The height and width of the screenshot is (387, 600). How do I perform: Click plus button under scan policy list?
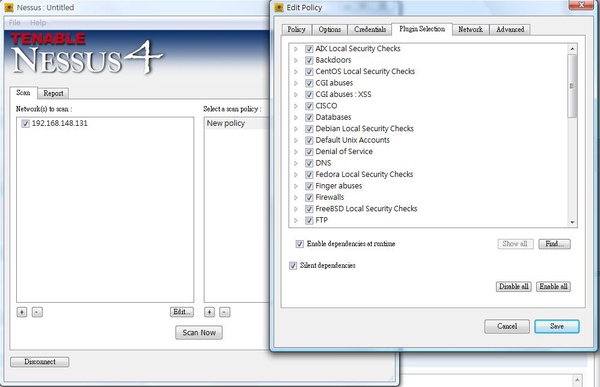click(x=209, y=312)
